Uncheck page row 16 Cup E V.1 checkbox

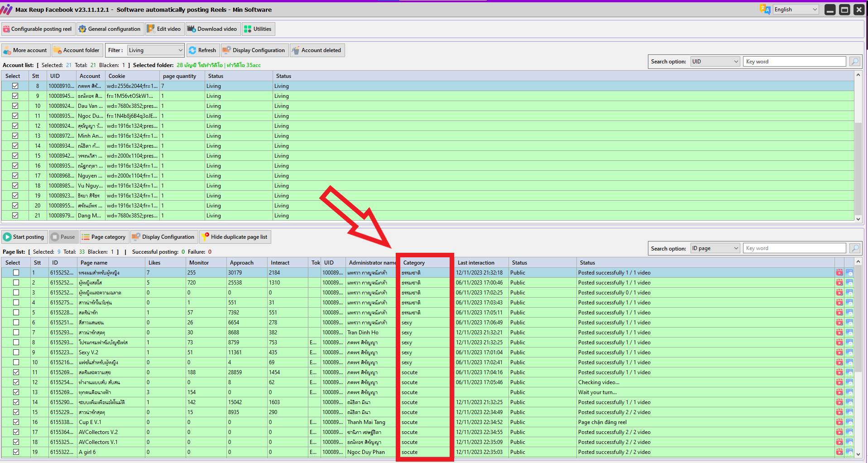(16, 422)
